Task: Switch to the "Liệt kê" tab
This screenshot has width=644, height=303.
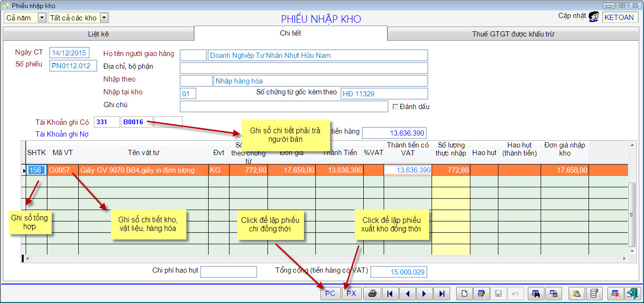Action: (98, 34)
